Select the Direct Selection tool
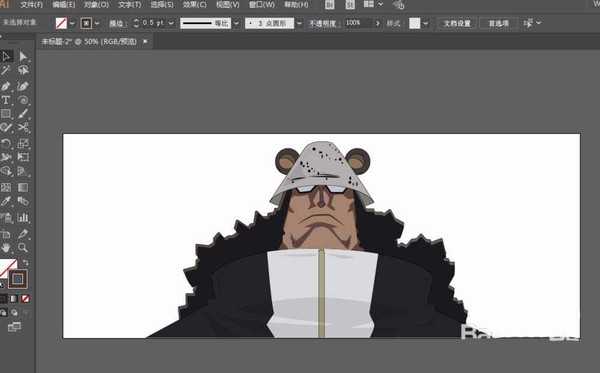This screenshot has height=373, width=600. (23, 57)
